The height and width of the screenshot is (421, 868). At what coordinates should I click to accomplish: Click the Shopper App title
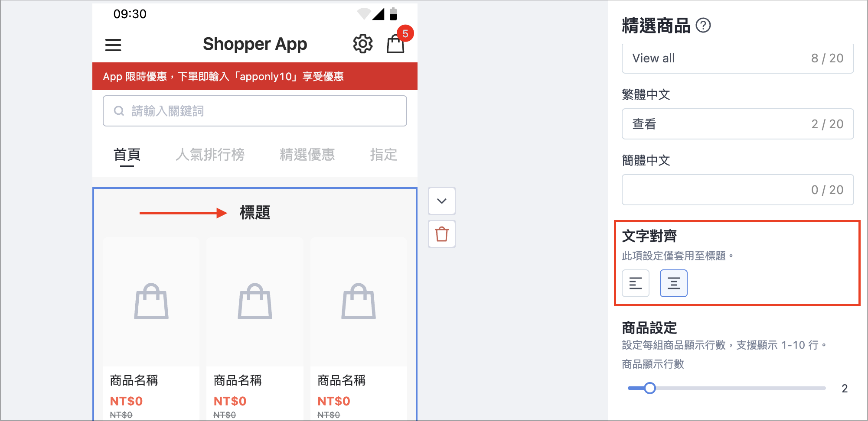pyautogui.click(x=255, y=44)
